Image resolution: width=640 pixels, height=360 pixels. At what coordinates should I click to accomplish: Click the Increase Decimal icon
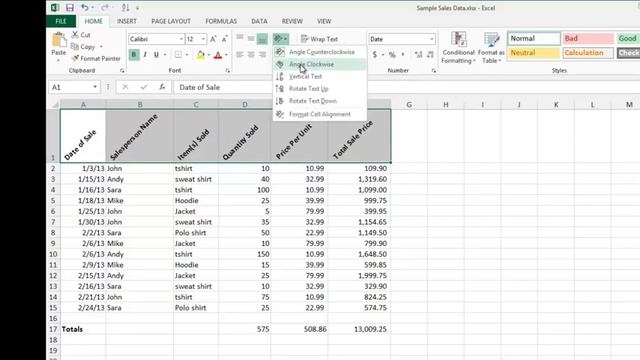tap(418, 54)
